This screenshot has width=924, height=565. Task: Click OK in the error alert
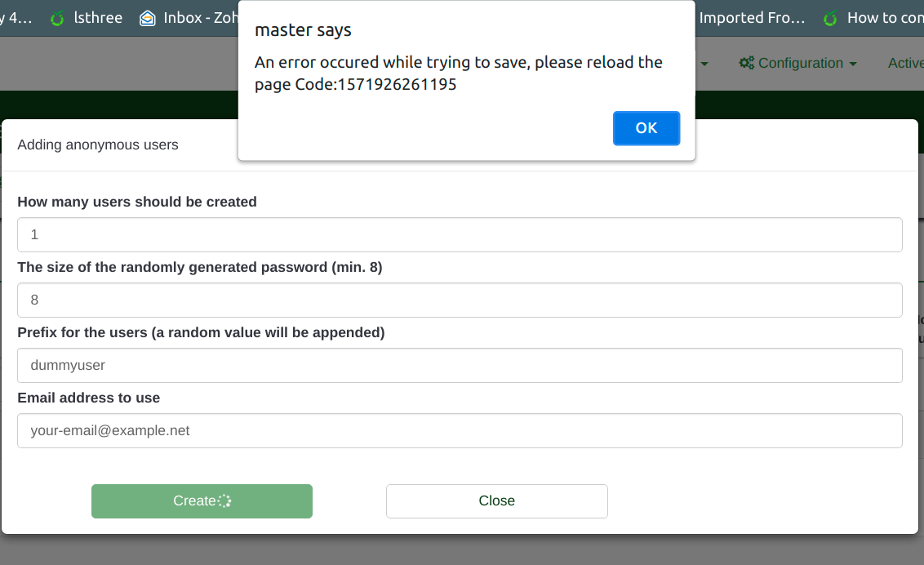coord(646,128)
